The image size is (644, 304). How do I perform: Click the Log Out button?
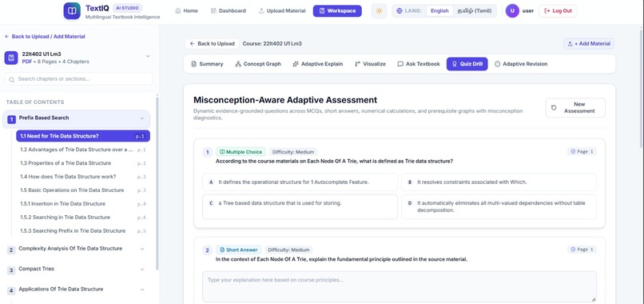pos(558,11)
